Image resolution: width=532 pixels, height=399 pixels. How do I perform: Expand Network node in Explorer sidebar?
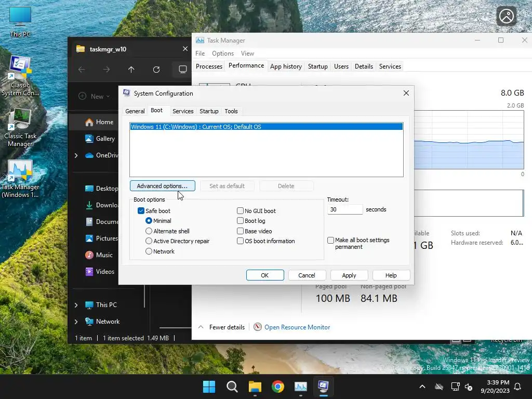(76, 322)
